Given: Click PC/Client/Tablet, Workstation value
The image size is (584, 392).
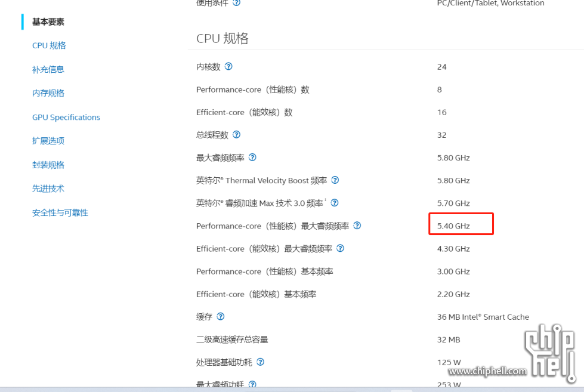Looking at the screenshot, I should coord(490,3).
